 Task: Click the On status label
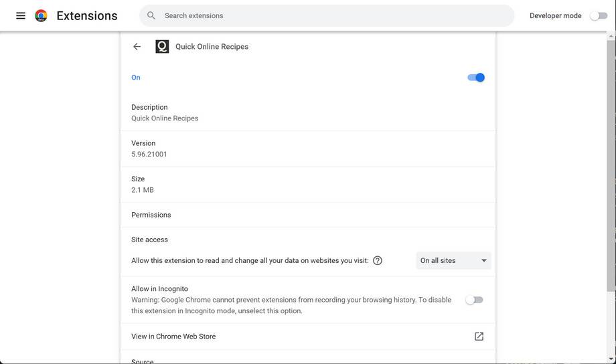(x=136, y=78)
